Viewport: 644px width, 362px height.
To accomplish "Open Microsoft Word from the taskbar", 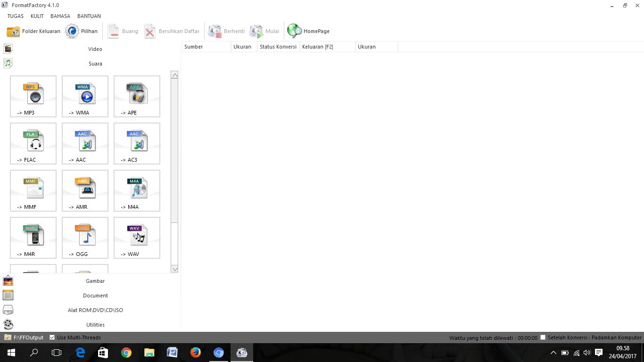I will (172, 353).
